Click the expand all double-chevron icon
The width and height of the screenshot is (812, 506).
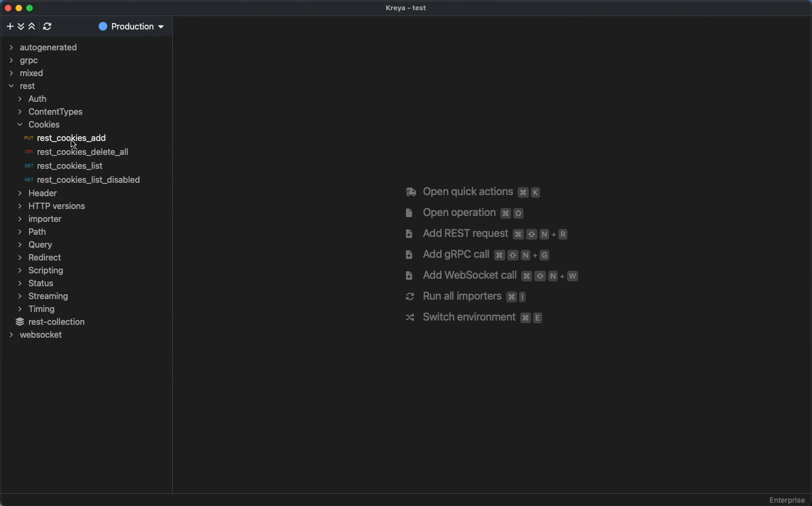pos(21,26)
